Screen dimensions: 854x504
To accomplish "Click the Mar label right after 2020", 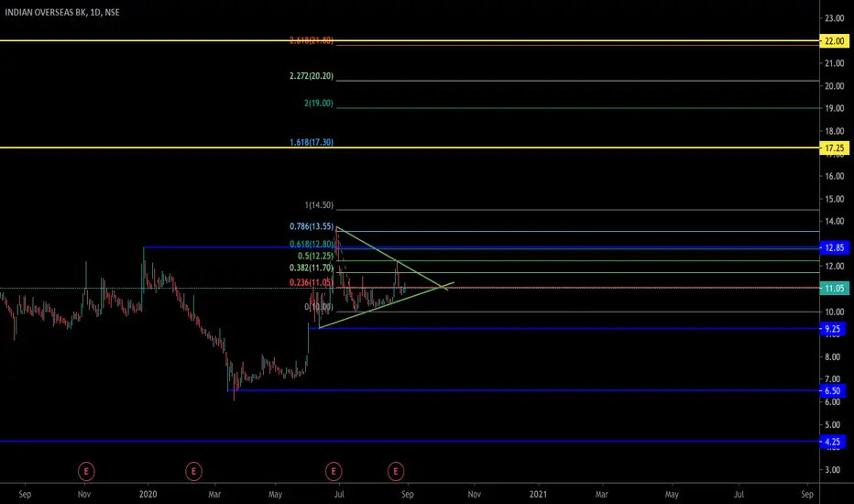I will tap(214, 494).
